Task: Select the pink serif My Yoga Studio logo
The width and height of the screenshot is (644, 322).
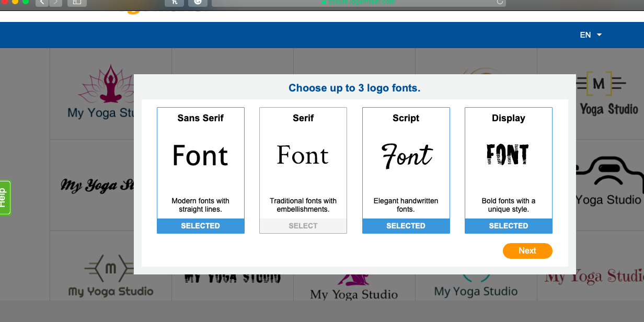Action: (594, 277)
